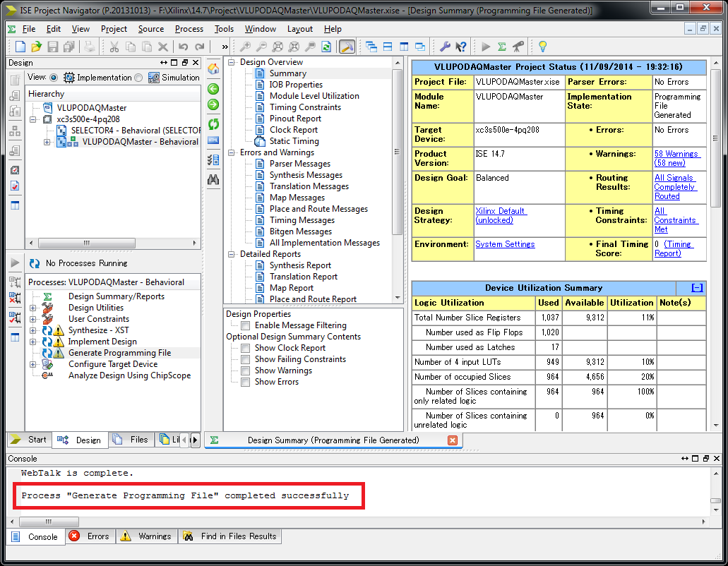Open the Synthesis Report item
728x566 pixels.
(x=300, y=265)
